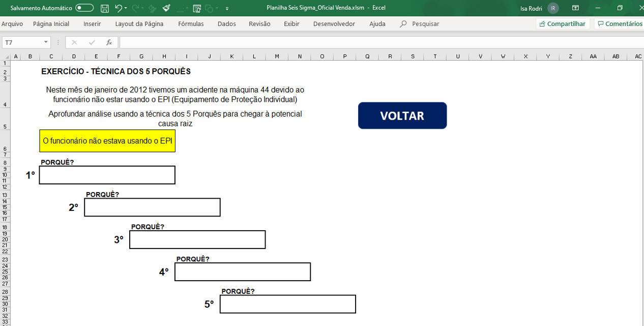Toggle the Salvamento Automático switch

click(x=84, y=8)
